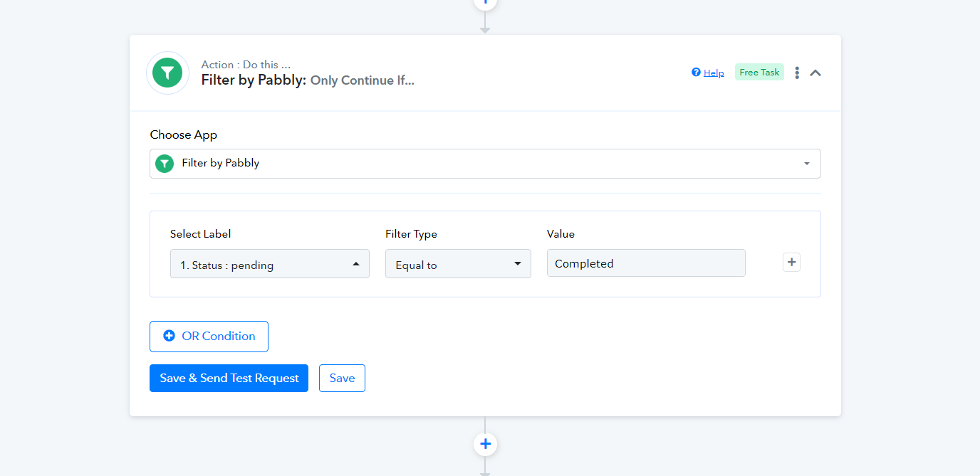This screenshot has width=980, height=476.
Task: Open the three-dot options menu
Action: (x=797, y=73)
